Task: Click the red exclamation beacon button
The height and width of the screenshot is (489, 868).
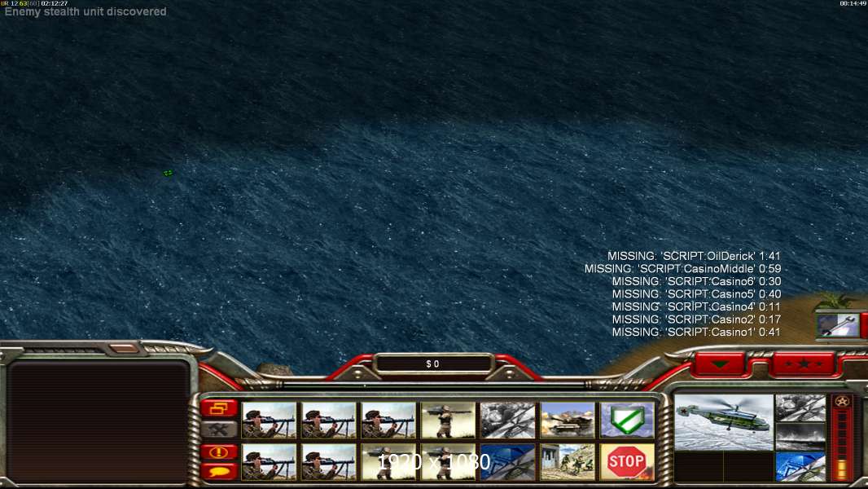Action: point(219,452)
